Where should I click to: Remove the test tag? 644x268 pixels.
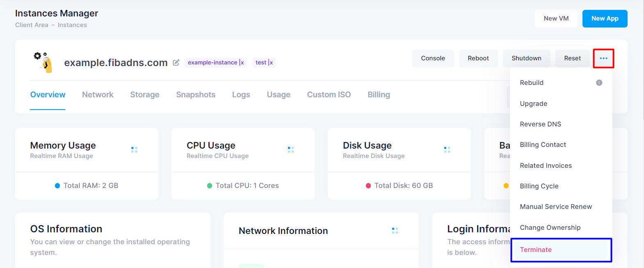(271, 62)
